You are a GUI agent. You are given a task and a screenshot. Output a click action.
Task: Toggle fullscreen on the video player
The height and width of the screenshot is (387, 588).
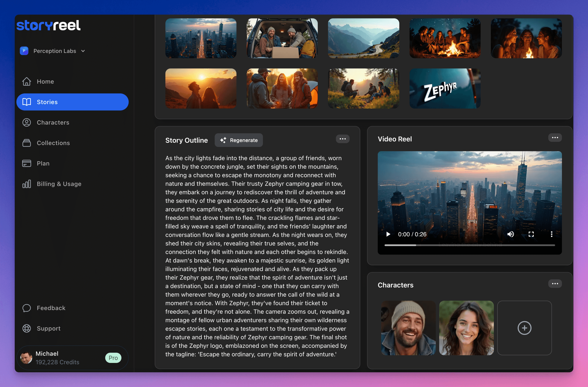pyautogui.click(x=531, y=234)
